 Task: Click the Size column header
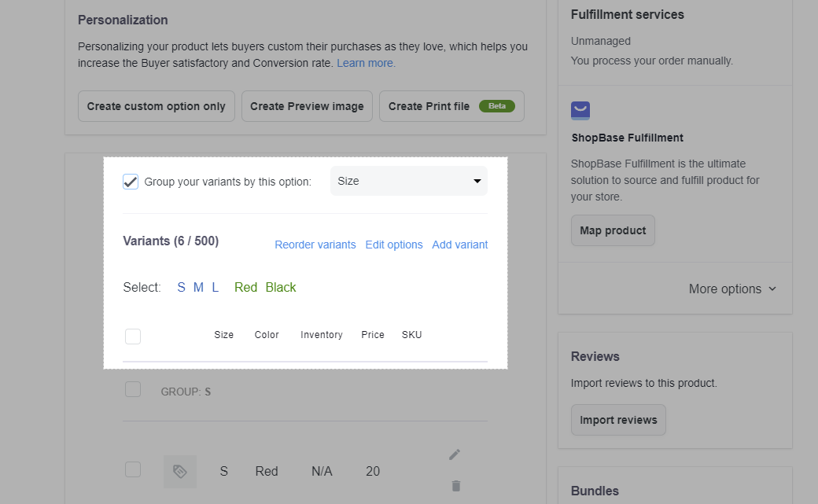(x=224, y=335)
